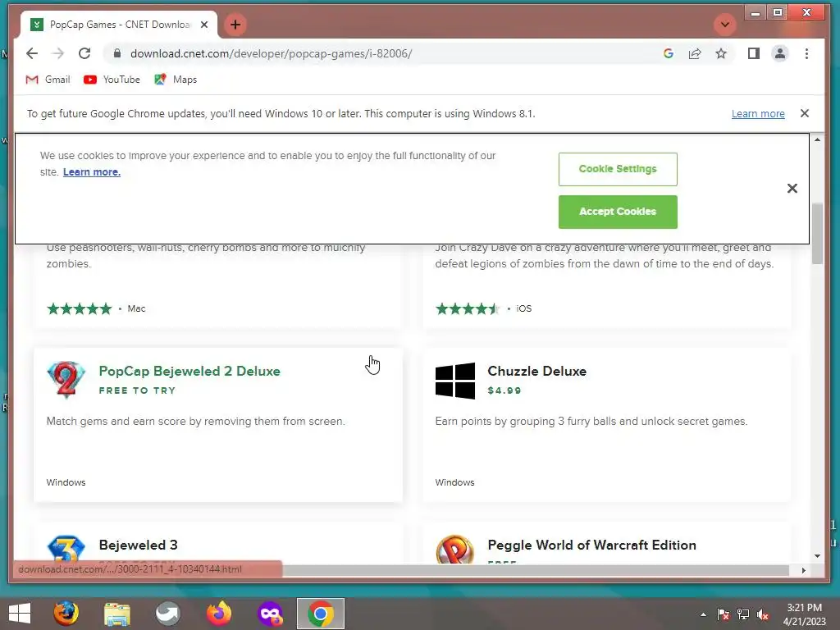Select the PopCap Games - CNET tab

(119, 25)
